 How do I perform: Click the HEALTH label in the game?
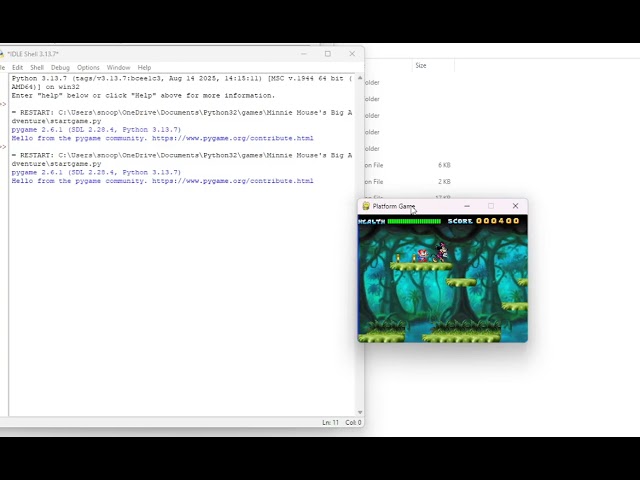click(372, 221)
